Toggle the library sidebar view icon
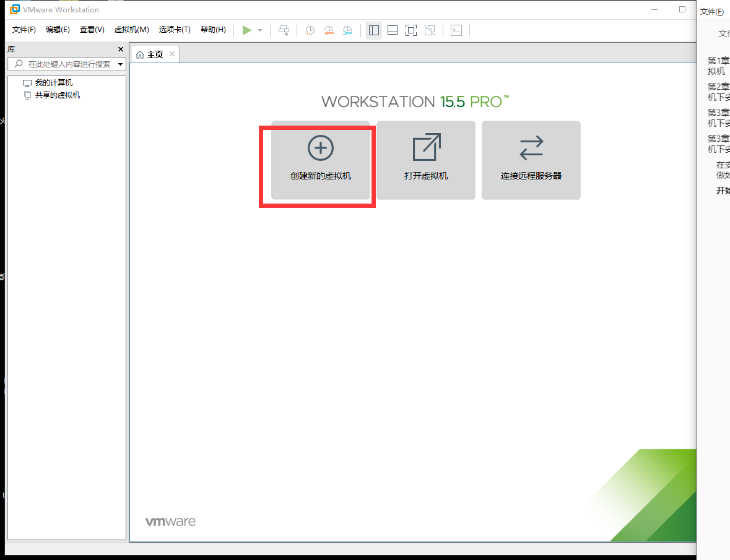 tap(374, 31)
